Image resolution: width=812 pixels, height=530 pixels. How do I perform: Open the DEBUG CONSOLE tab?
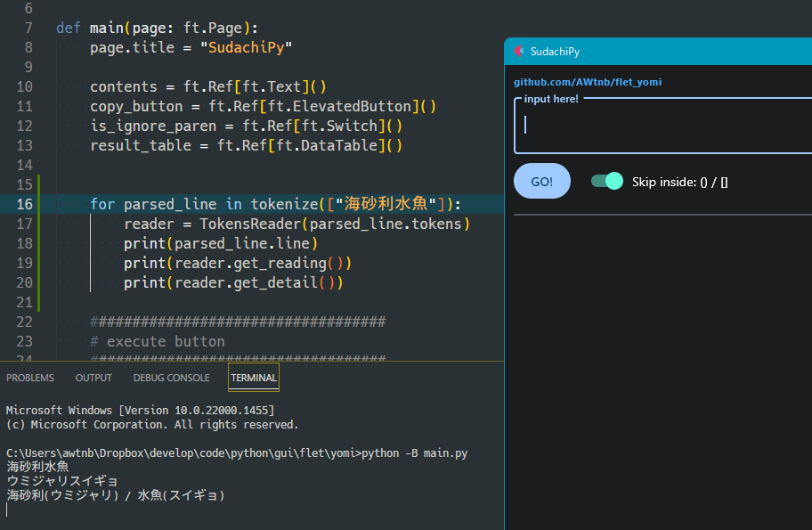[172, 378]
